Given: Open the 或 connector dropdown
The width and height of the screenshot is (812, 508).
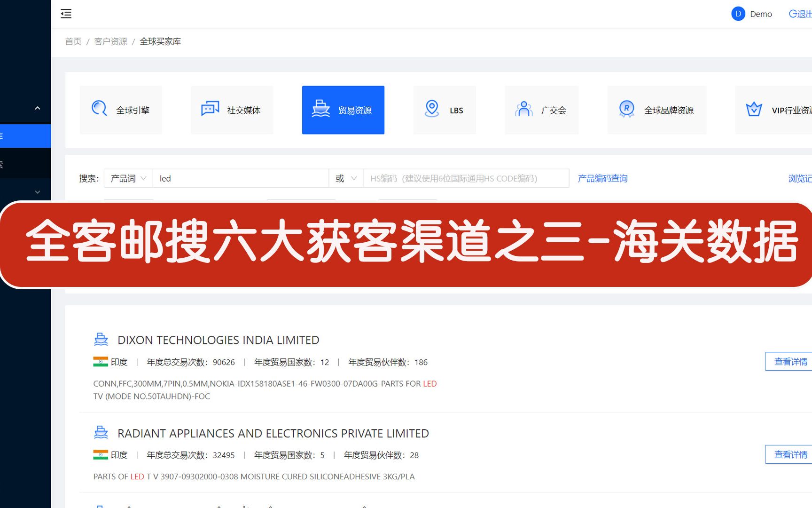Looking at the screenshot, I should point(346,178).
